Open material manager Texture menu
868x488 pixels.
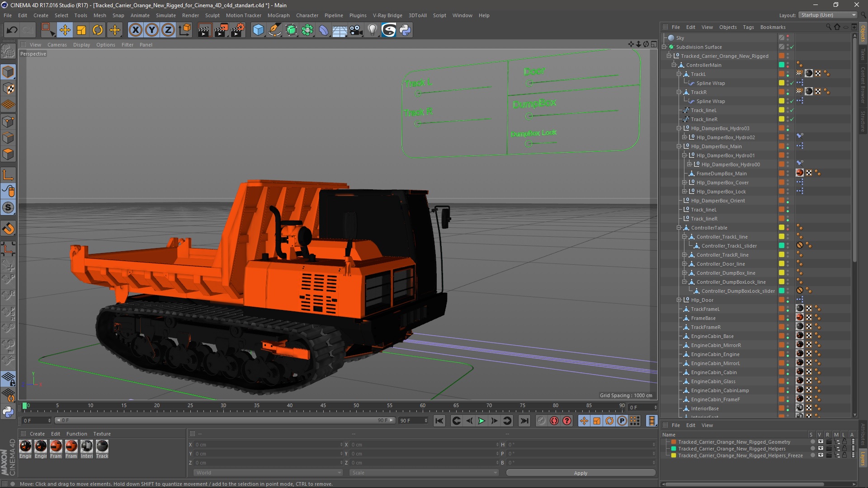pos(102,434)
